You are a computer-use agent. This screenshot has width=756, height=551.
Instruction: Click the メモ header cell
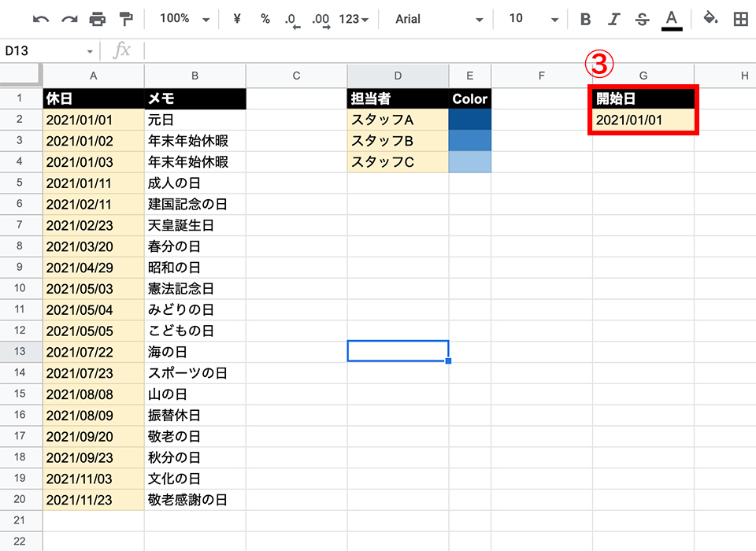click(195, 99)
